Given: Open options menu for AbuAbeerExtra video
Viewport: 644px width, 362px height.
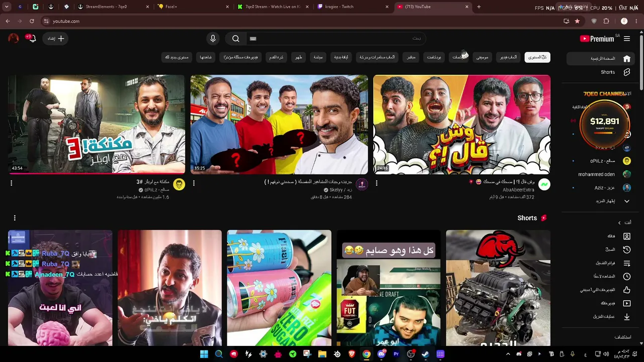Looking at the screenshot, I should click(376, 184).
